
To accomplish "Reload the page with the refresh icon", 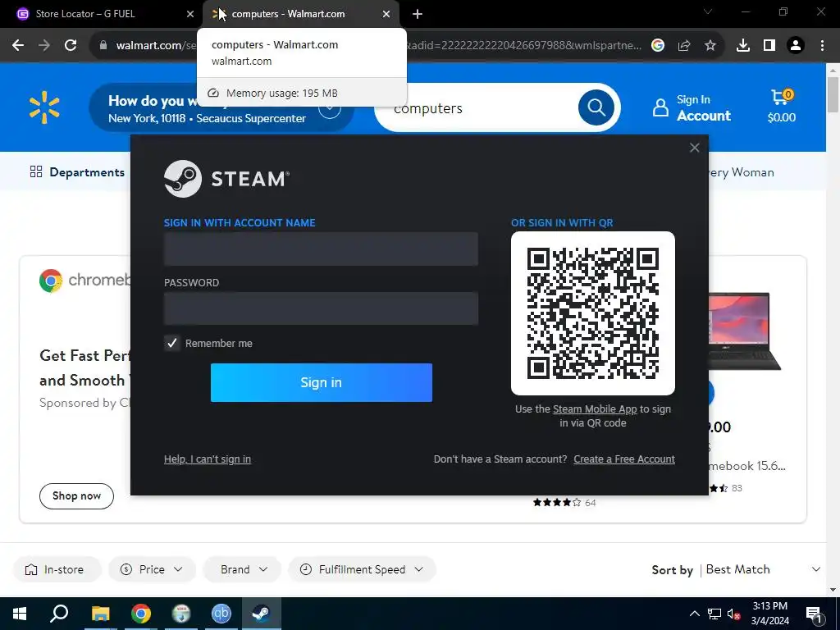I will [x=71, y=46].
